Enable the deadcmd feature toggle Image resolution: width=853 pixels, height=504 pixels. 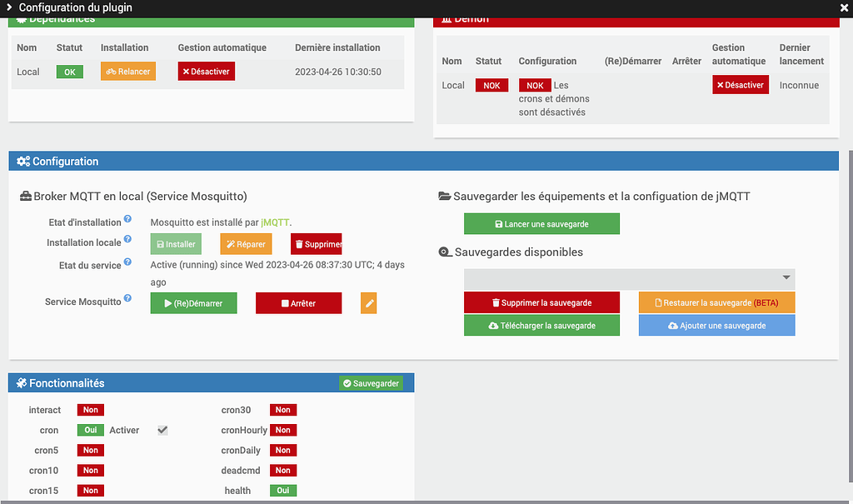(x=282, y=470)
